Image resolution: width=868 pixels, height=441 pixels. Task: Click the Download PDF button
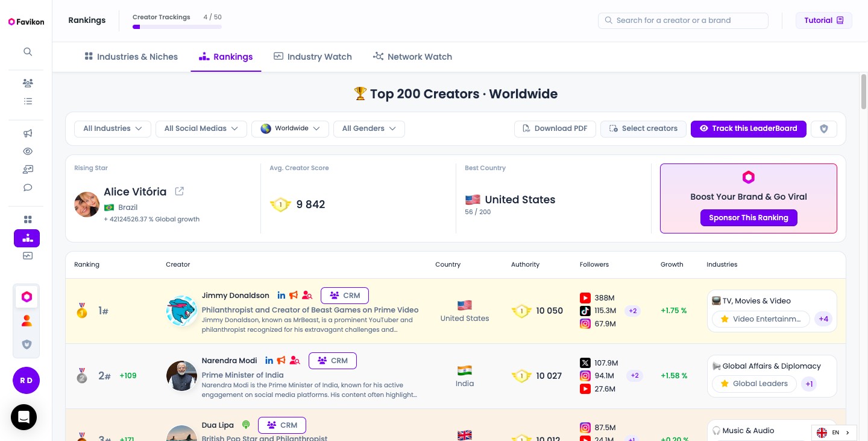(x=555, y=128)
